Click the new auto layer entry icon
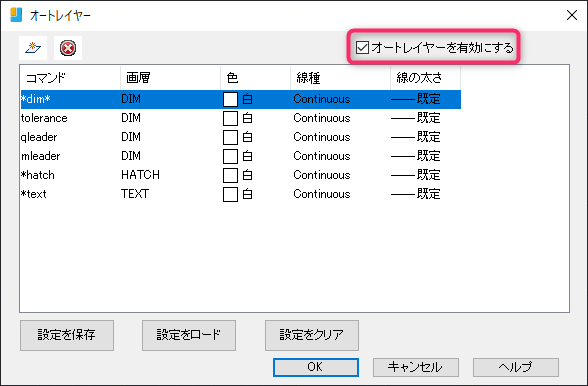Screen dimensions: 588x386 point(33,48)
